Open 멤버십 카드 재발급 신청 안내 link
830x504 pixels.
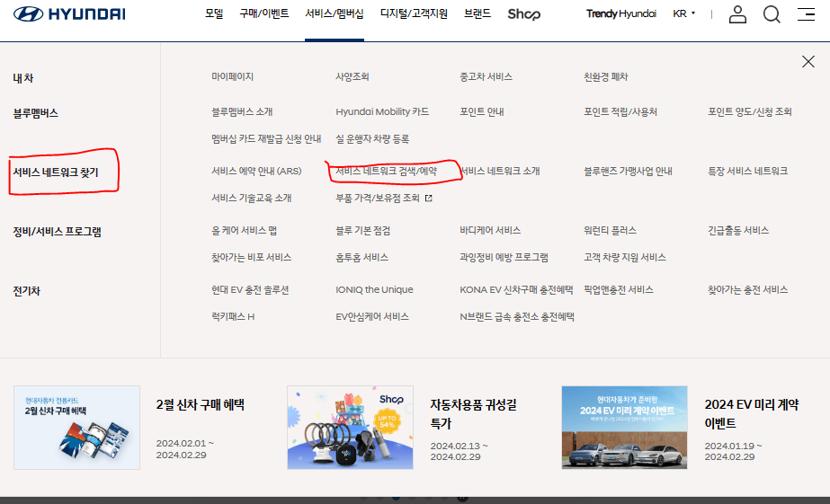pos(266,138)
